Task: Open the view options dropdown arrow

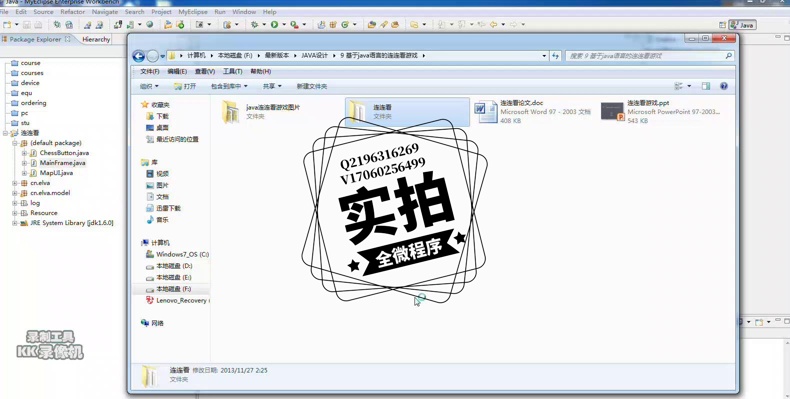Action: 689,86
